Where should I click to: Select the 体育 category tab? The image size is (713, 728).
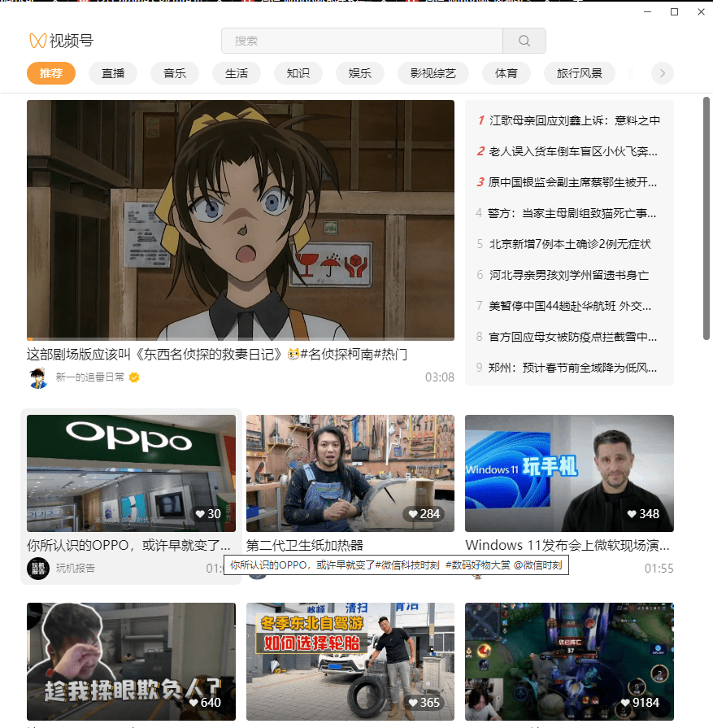click(x=506, y=73)
